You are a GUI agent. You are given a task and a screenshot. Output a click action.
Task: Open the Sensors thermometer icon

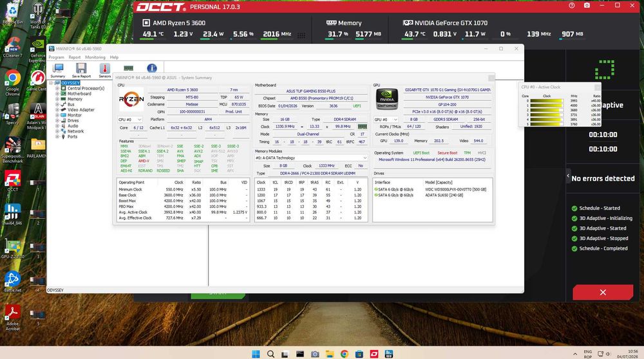coord(105,70)
